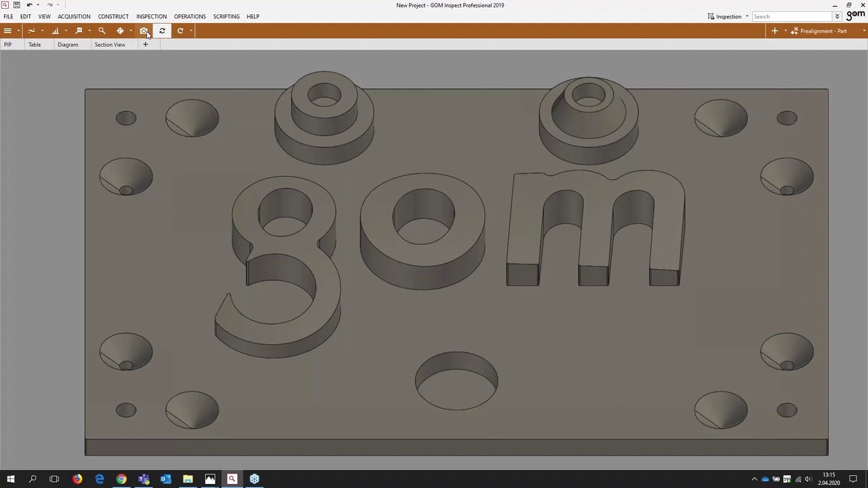Image resolution: width=868 pixels, height=488 pixels.
Task: Click the magnifier zoom icon in toolbar
Action: [102, 30]
